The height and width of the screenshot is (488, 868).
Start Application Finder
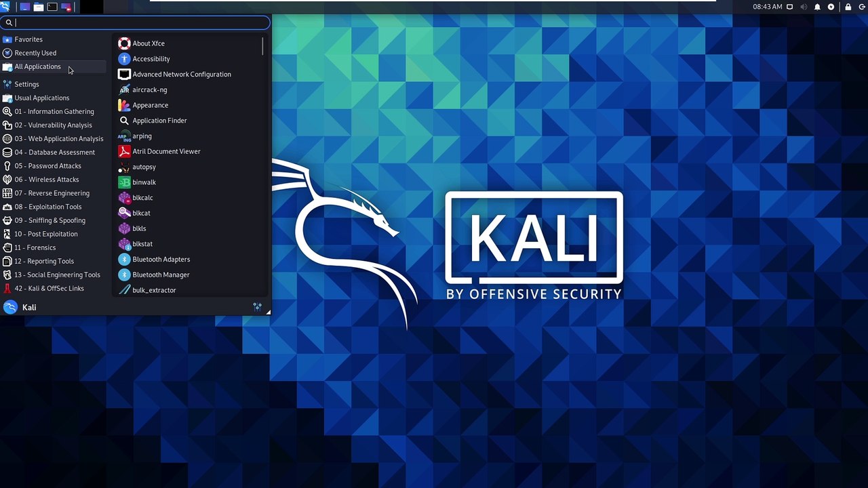click(187, 121)
